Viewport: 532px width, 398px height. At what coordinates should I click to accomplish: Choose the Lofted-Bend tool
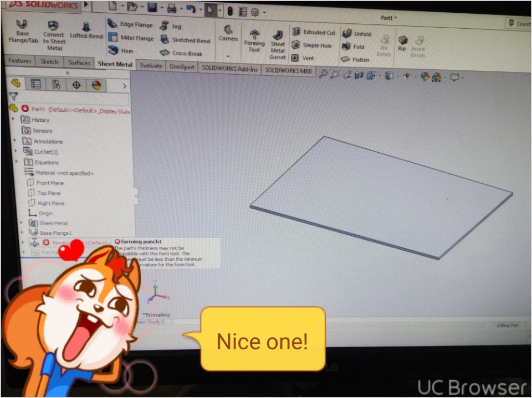point(86,30)
